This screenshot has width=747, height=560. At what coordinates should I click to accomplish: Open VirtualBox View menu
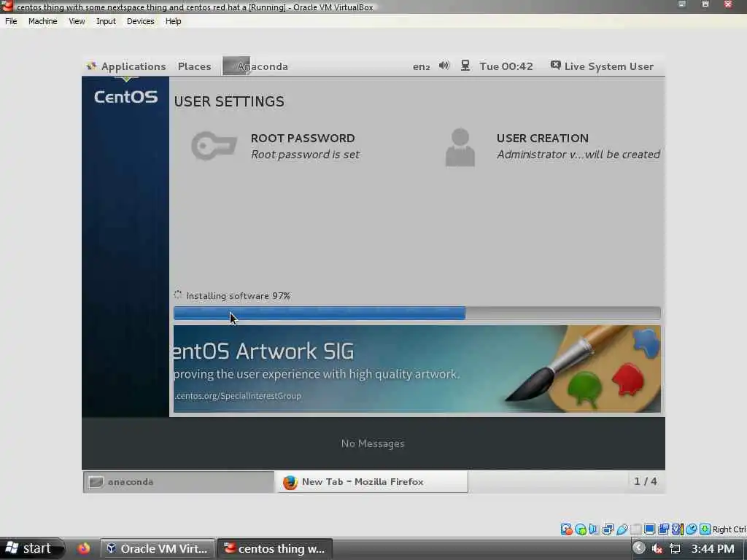pos(77,21)
